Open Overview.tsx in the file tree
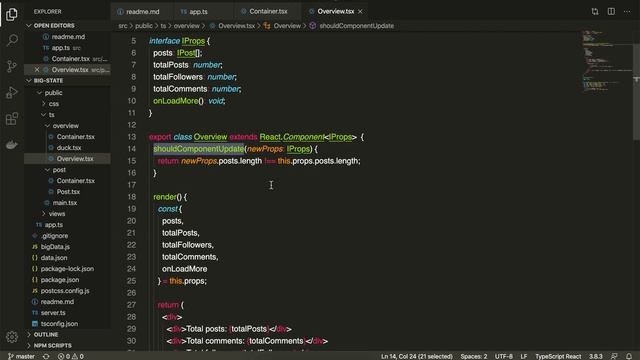 pyautogui.click(x=75, y=159)
